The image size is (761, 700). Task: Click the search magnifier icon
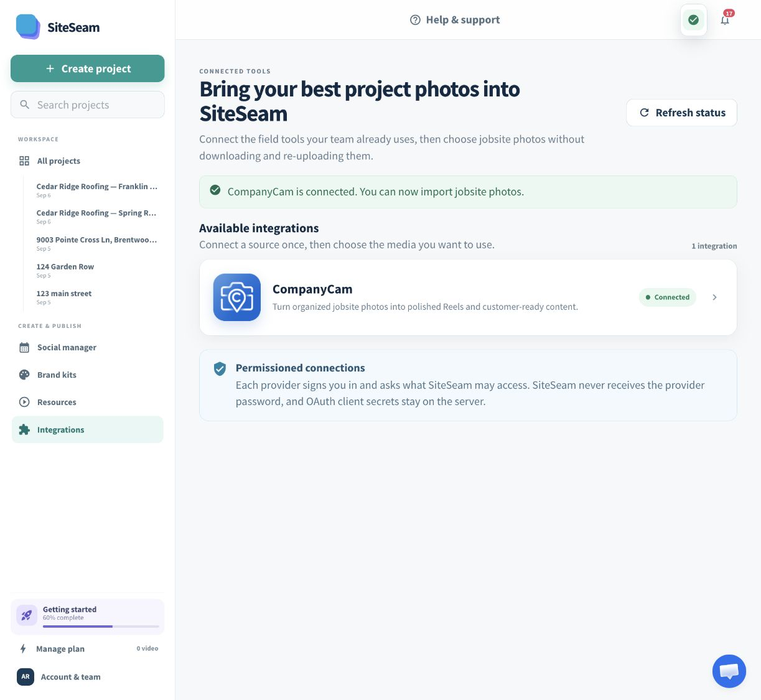click(x=25, y=105)
